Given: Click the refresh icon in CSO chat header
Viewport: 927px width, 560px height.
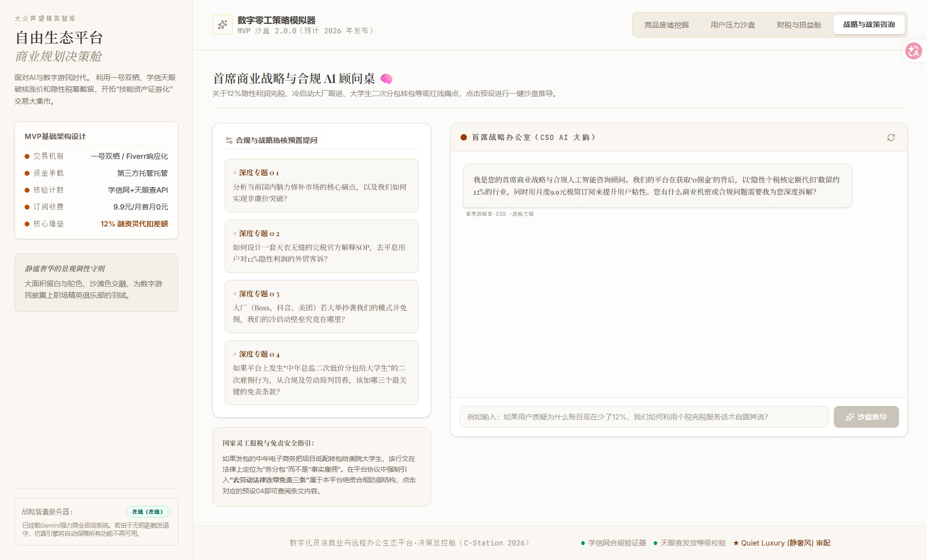Looking at the screenshot, I should [x=891, y=138].
